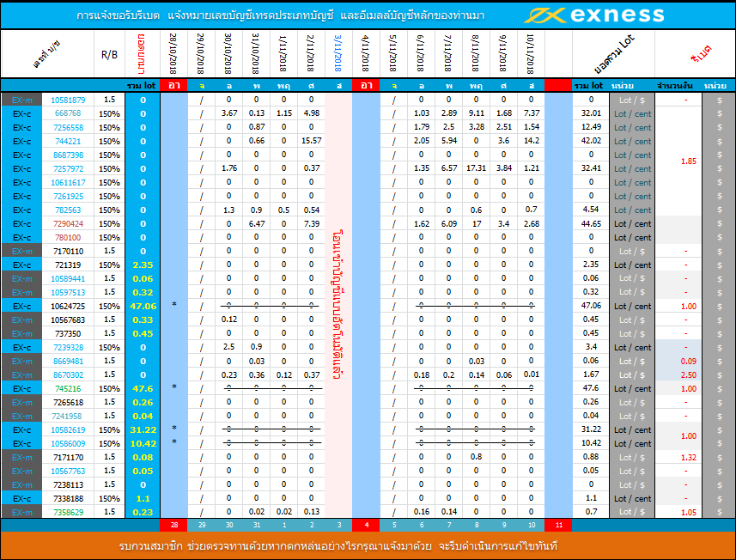Click the red footer cell 11
The image size is (736, 560).
(558, 525)
